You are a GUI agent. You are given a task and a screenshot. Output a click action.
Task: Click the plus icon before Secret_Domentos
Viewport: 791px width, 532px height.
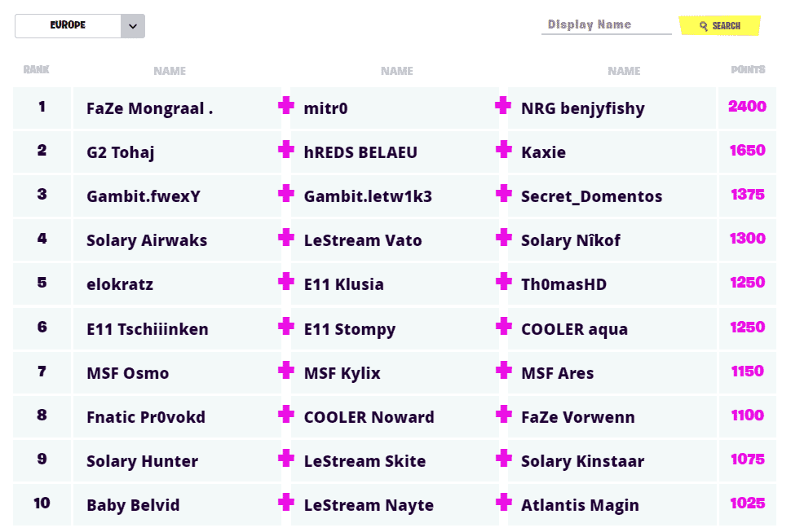[x=503, y=193]
